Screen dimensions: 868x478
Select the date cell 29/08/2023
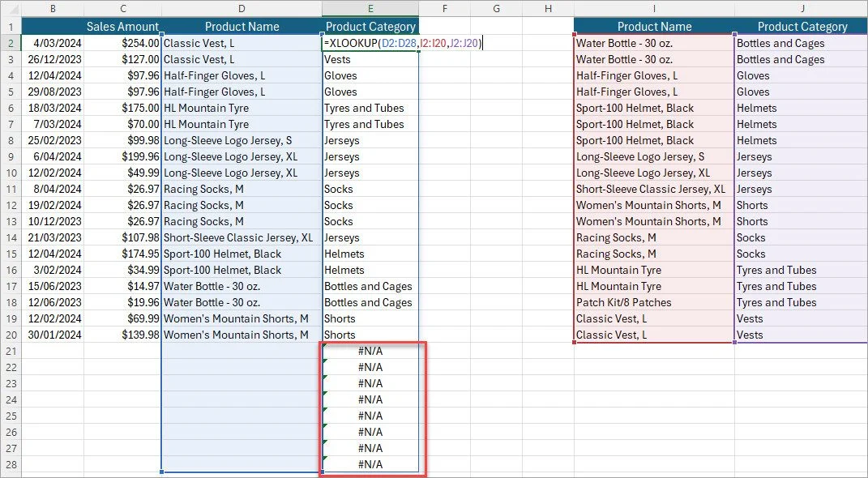(x=53, y=92)
